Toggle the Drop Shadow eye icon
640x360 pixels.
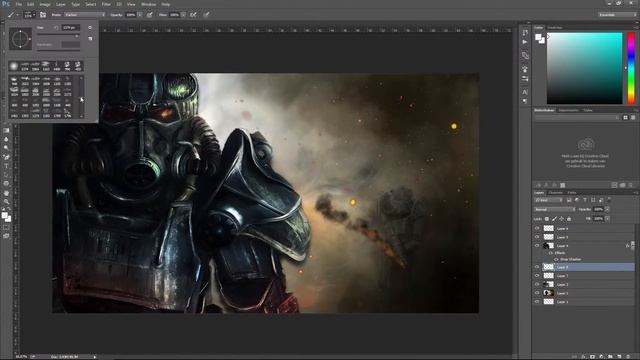[x=556, y=259]
